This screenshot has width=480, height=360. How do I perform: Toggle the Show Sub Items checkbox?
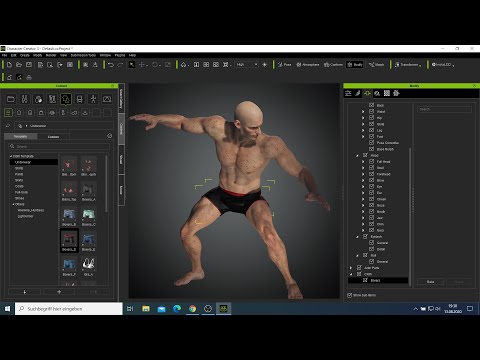pyautogui.click(x=349, y=295)
